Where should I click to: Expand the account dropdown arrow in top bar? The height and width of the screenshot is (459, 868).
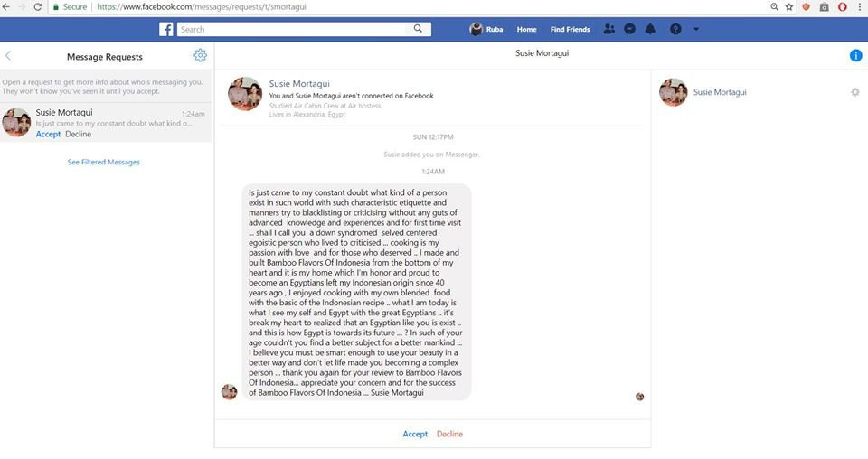click(x=696, y=29)
